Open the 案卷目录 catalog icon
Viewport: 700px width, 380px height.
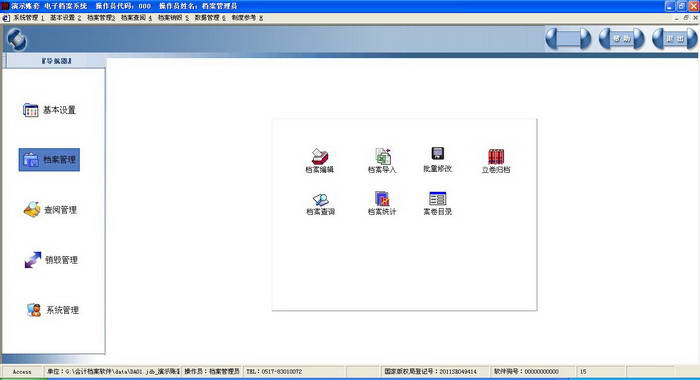click(x=438, y=204)
